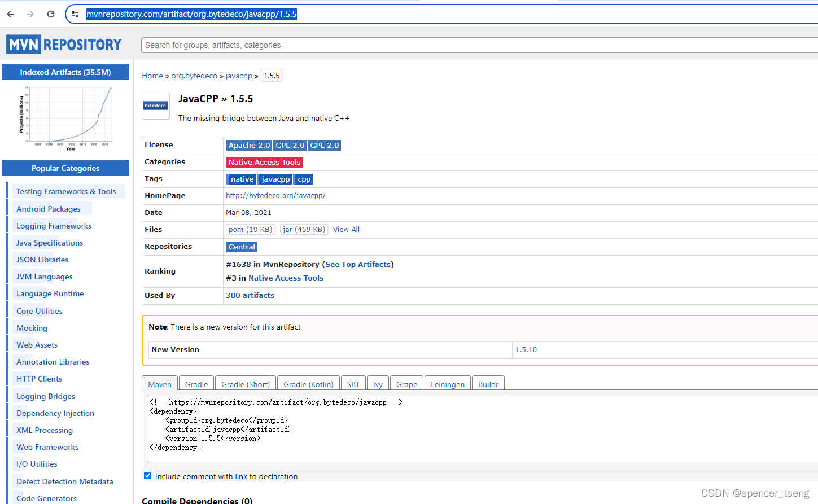
Task: Open new version 1.5.10
Action: point(526,349)
